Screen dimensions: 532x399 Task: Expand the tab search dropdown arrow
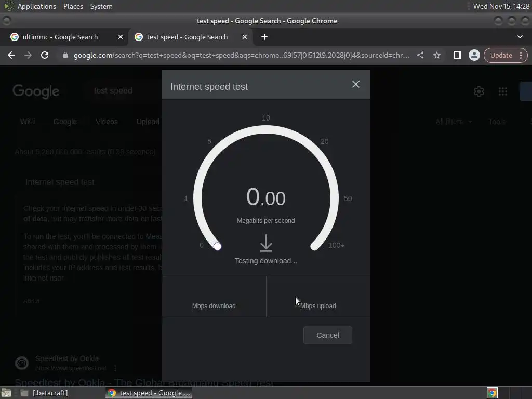(520, 37)
